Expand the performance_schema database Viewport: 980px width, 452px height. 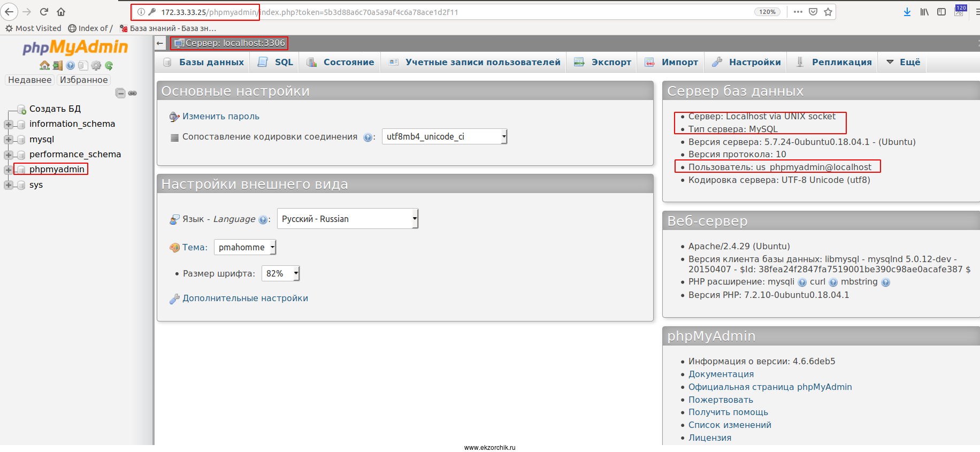(x=9, y=155)
